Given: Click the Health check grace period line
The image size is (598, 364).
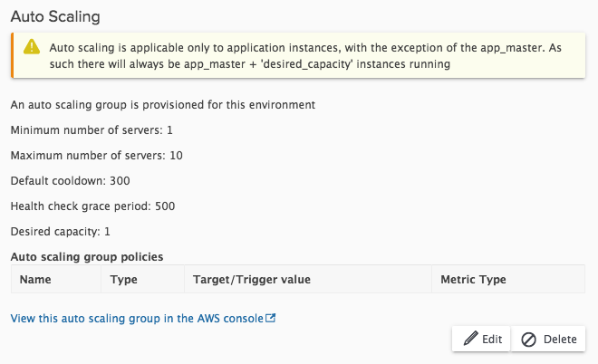Looking at the screenshot, I should point(92,206).
